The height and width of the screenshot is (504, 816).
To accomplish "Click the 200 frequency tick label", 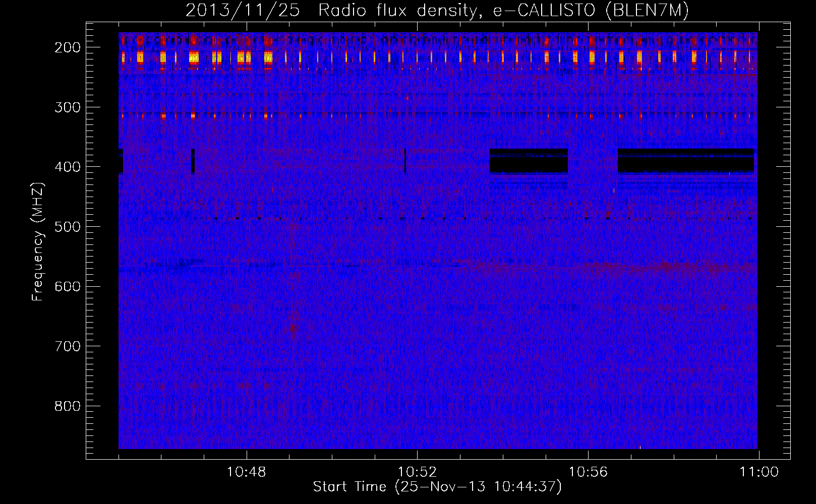I will [68, 47].
